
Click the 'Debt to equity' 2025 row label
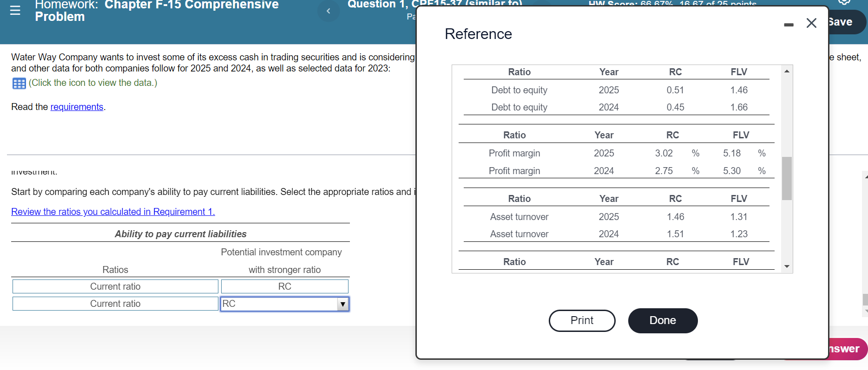(x=519, y=90)
